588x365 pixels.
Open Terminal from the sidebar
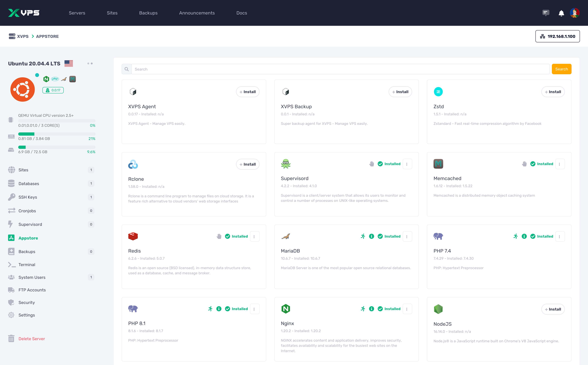(27, 265)
